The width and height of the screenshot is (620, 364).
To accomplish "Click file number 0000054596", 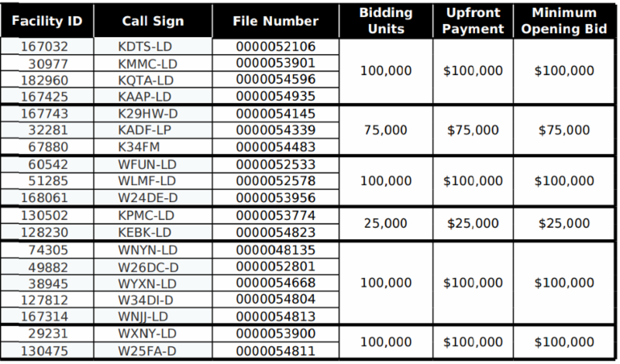I will pos(275,80).
